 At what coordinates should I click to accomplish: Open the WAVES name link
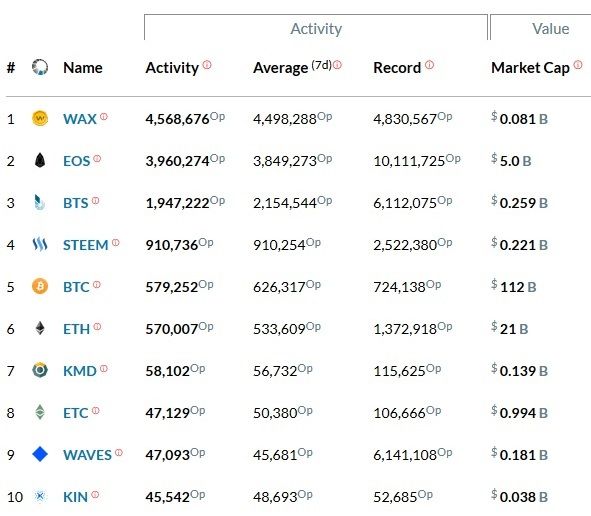pos(87,455)
